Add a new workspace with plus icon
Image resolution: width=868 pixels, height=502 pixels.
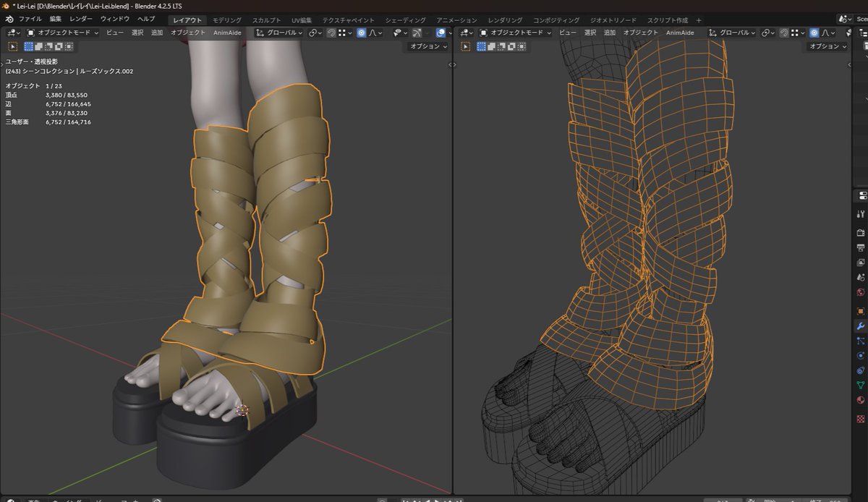(x=698, y=20)
